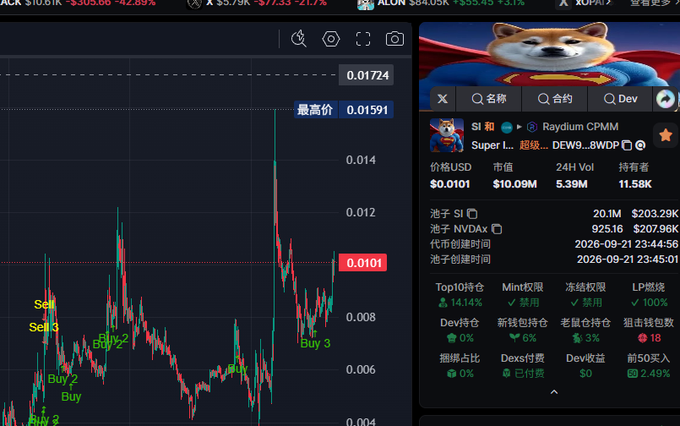Click the Super Inu token avatar

[447, 135]
